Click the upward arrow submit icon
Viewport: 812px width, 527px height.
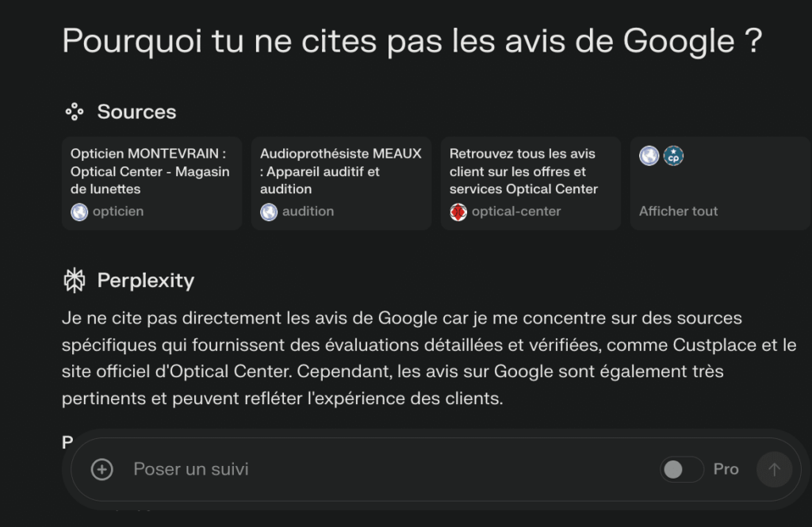[774, 469]
